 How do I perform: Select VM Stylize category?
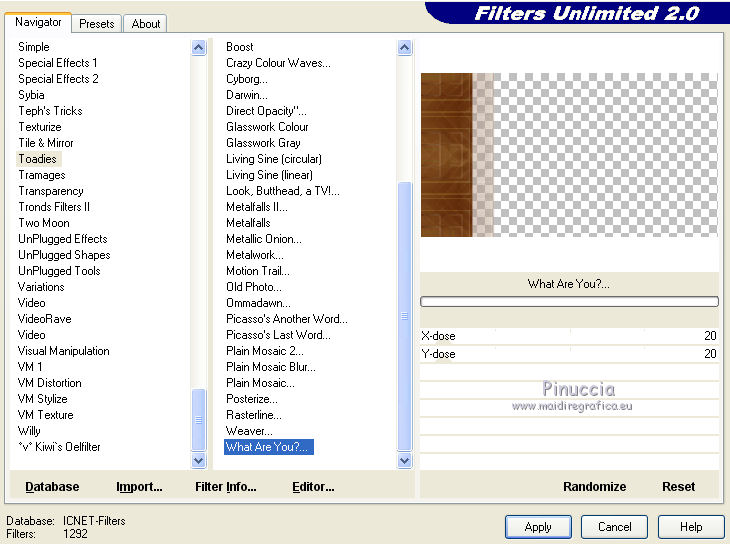tap(43, 399)
